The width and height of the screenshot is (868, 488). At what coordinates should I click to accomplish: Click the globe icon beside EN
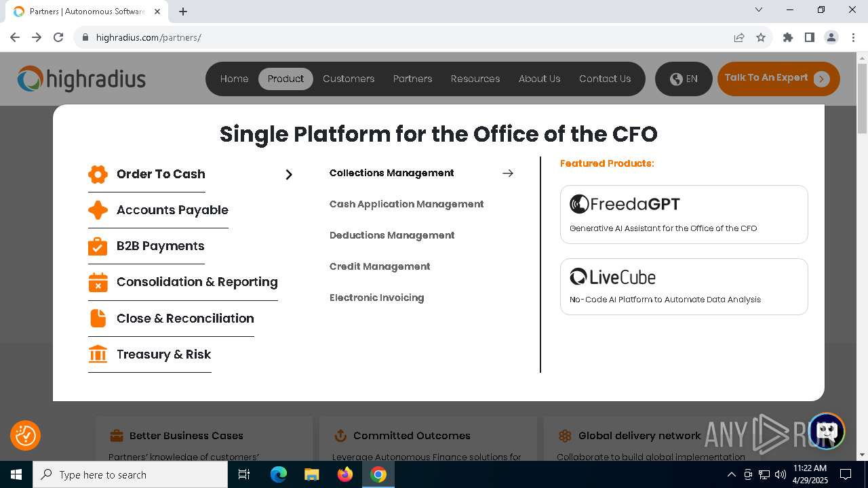pyautogui.click(x=676, y=79)
